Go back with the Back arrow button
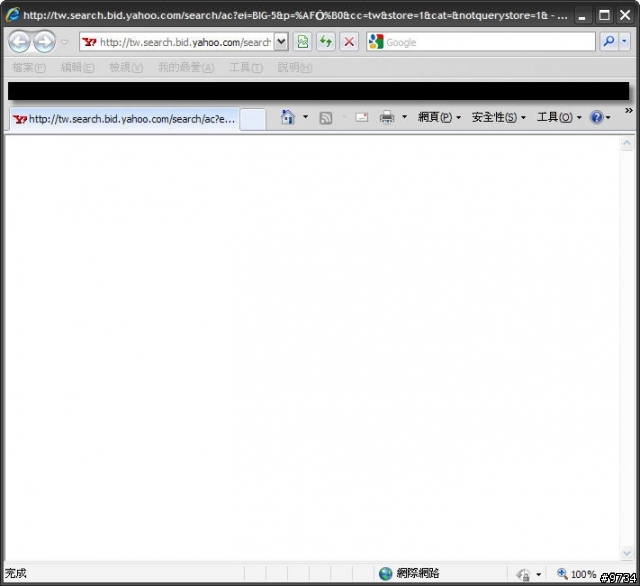The width and height of the screenshot is (640, 586). pyautogui.click(x=19, y=42)
